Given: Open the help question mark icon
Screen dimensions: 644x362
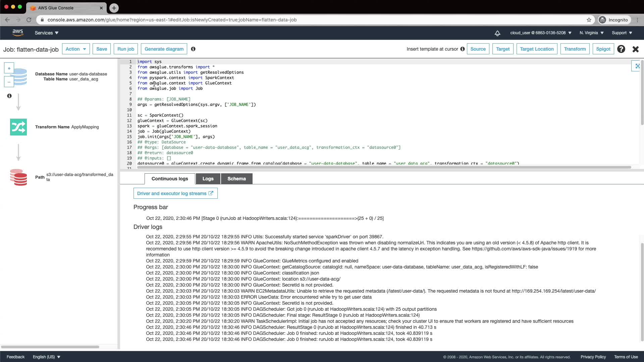Looking at the screenshot, I should pos(621,49).
